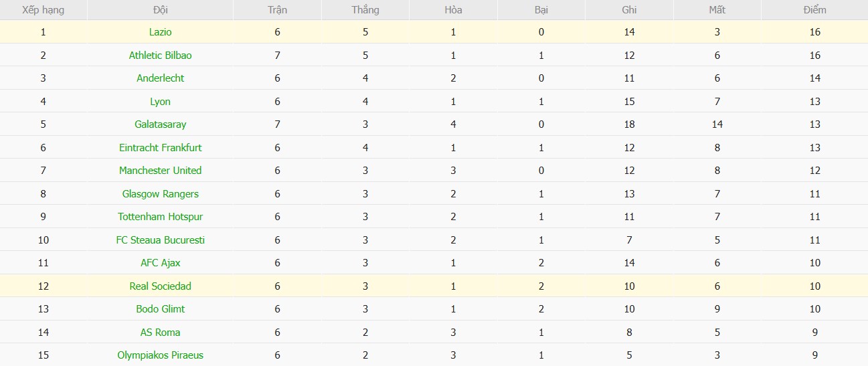Viewport: 868px width, 366px height.
Task: Select the FC Steaua Bucuresti link
Action: pyautogui.click(x=161, y=240)
